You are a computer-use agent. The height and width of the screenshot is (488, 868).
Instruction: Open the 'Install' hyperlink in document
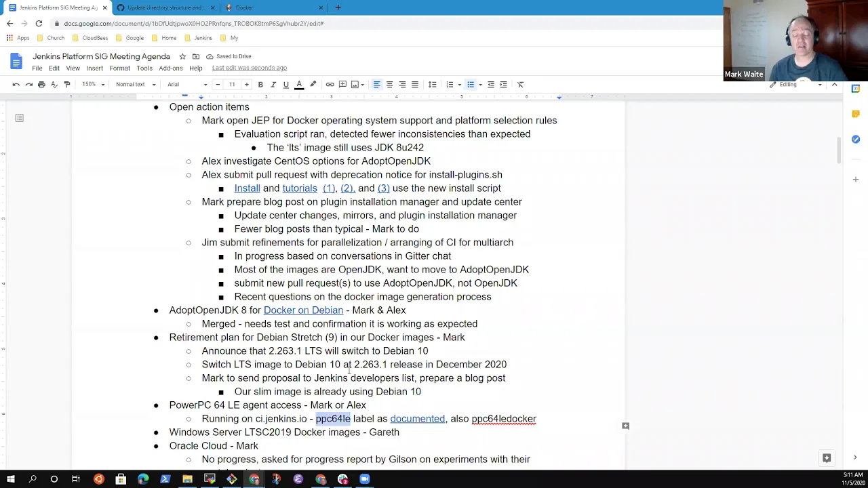coord(247,188)
